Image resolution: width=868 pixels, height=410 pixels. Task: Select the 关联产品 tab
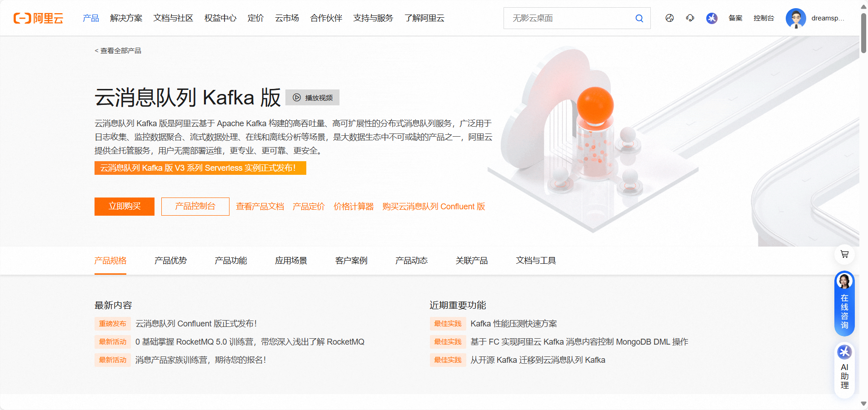pyautogui.click(x=472, y=261)
